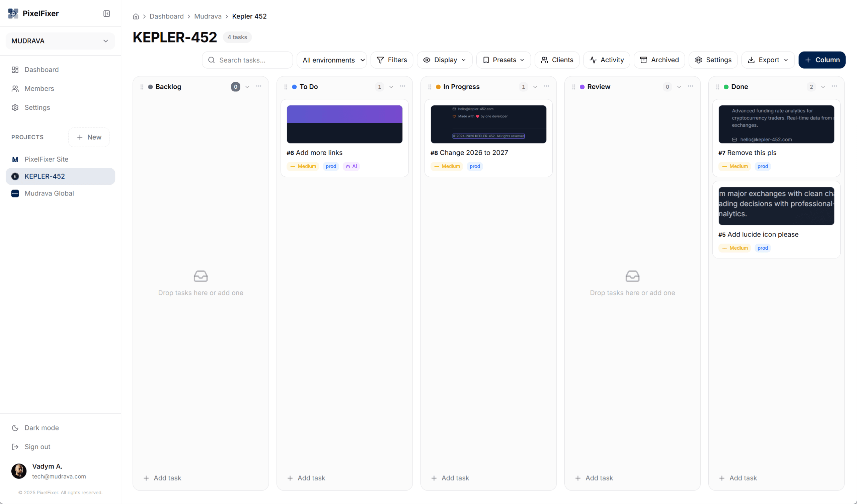The height and width of the screenshot is (504, 857).
Task: Open the Presets menu
Action: (x=503, y=60)
